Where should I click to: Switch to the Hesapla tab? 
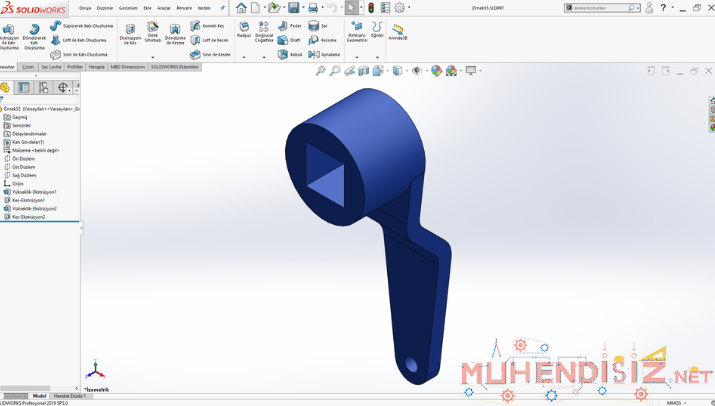point(97,67)
